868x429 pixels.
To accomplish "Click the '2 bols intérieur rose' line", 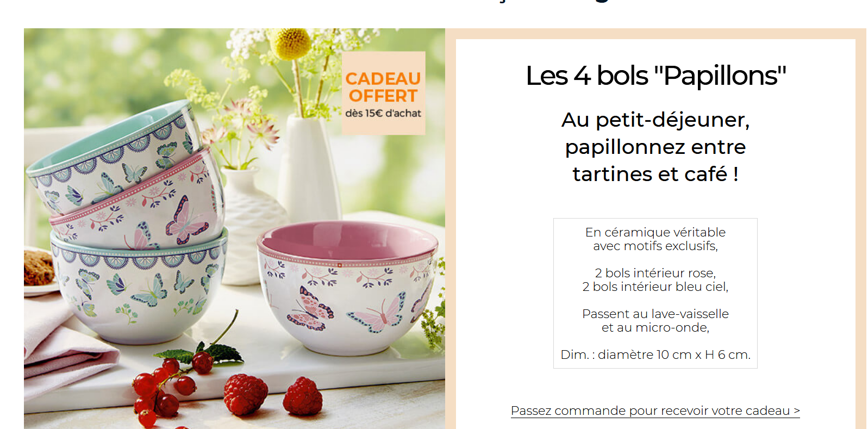I will 655,273.
